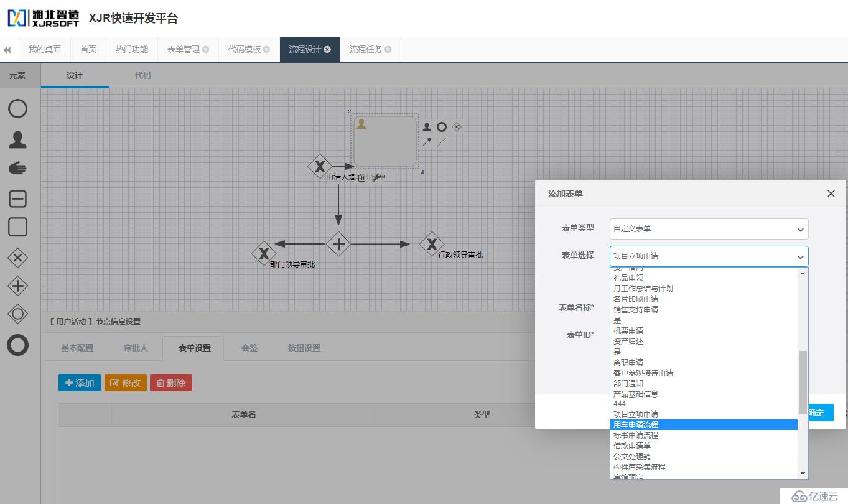Viewport: 848px width, 504px height.
Task: Select the inclusive gateway circle diamond in palette
Action: pyautogui.click(x=17, y=314)
